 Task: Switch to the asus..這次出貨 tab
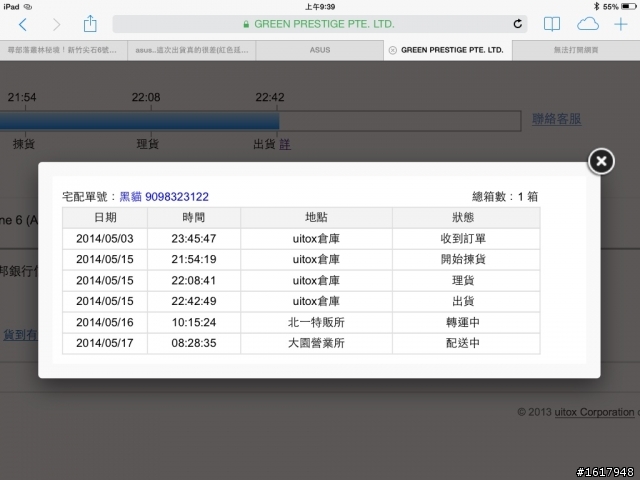[192, 50]
